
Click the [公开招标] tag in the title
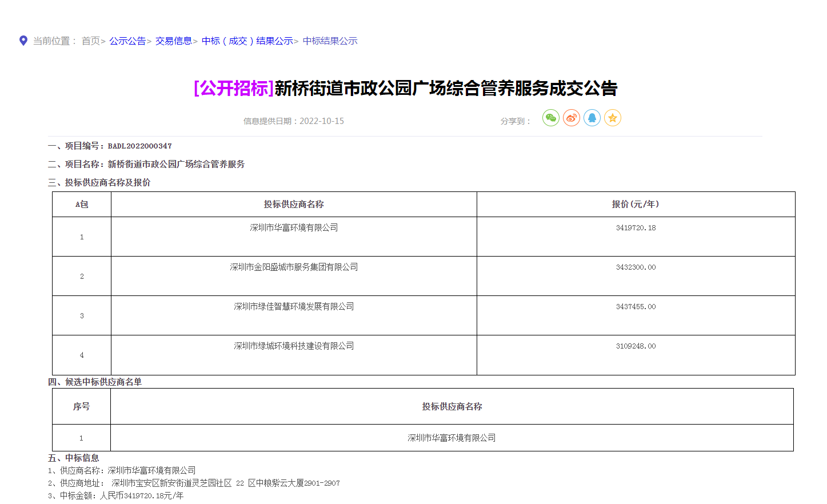[x=234, y=89]
